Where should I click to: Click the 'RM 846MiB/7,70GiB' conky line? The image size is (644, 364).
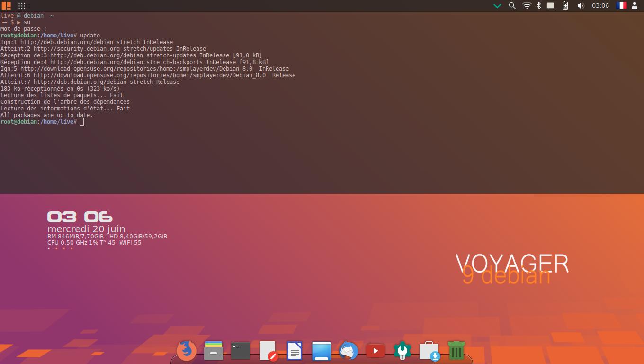tap(107, 236)
